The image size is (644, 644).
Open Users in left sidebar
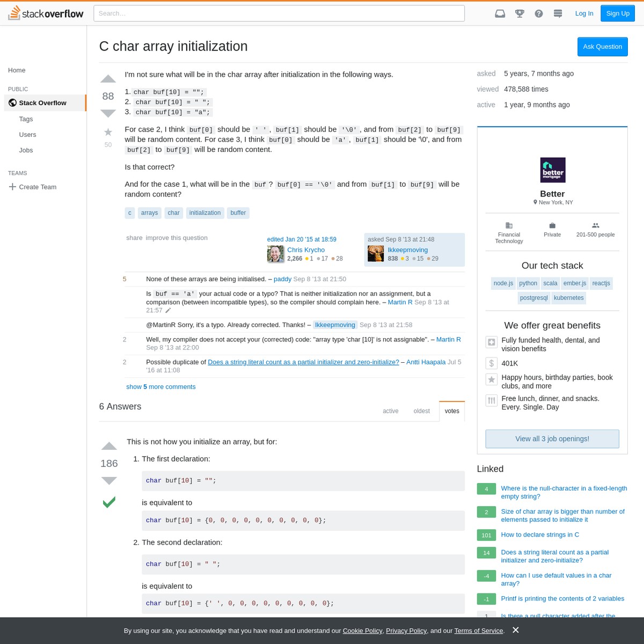click(27, 135)
